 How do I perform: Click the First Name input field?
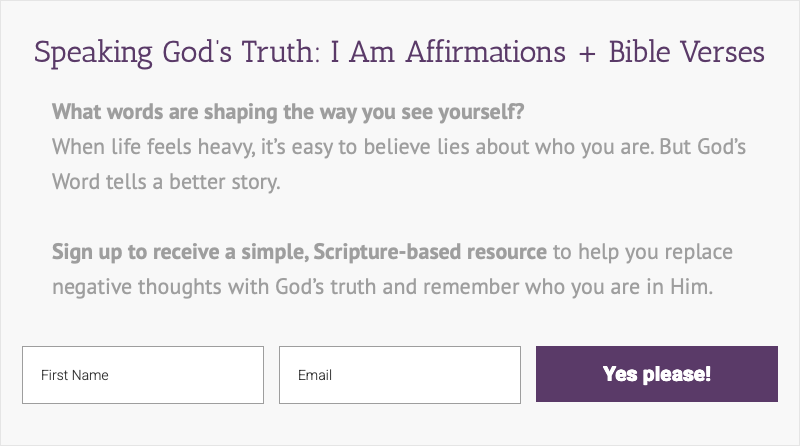[x=143, y=375]
